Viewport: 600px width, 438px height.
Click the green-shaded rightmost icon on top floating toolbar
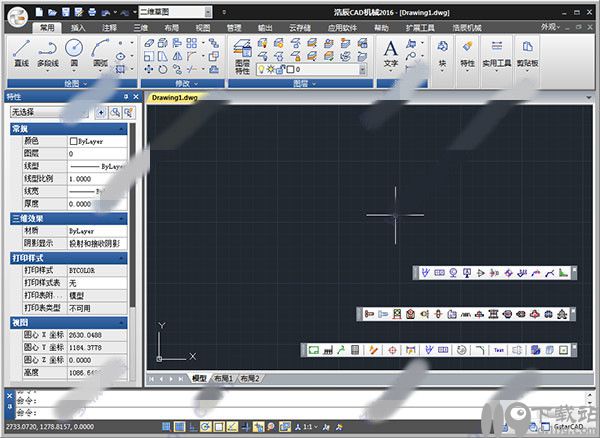tap(563, 273)
